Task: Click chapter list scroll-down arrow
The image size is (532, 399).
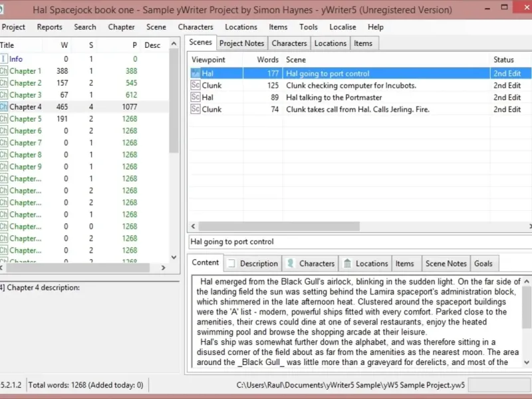Action: click(x=174, y=257)
